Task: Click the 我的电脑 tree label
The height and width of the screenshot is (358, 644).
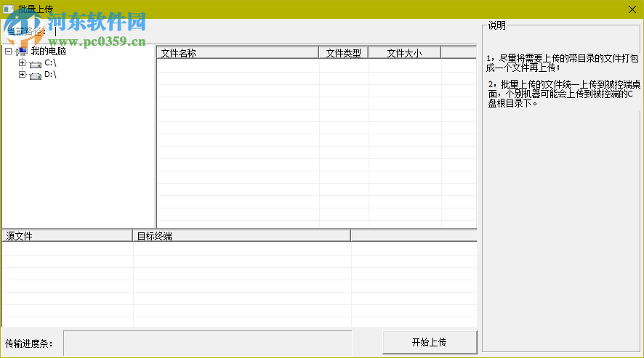Action: click(49, 52)
